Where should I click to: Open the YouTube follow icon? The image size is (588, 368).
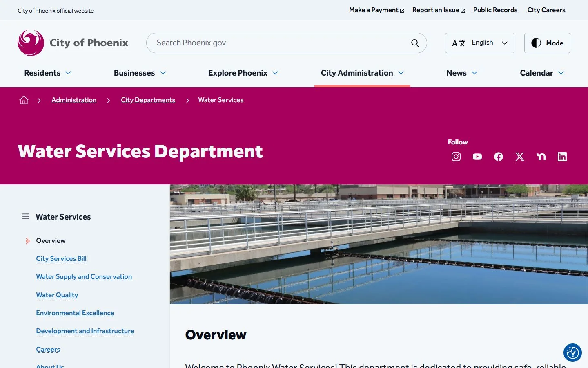477,157
